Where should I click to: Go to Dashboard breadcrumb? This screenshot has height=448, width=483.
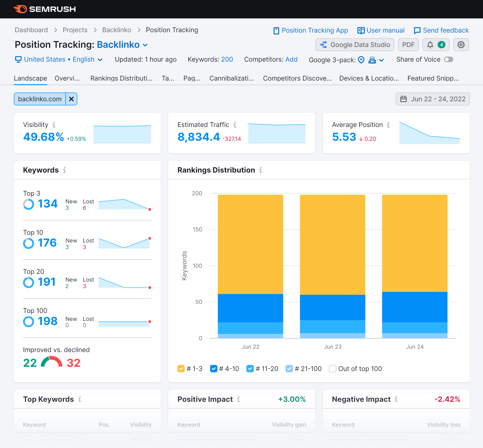31,30
